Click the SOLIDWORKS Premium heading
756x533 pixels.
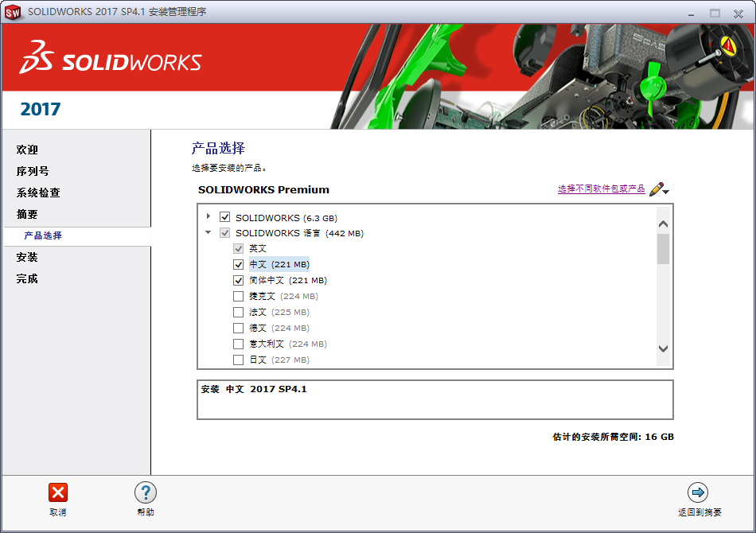coord(263,190)
